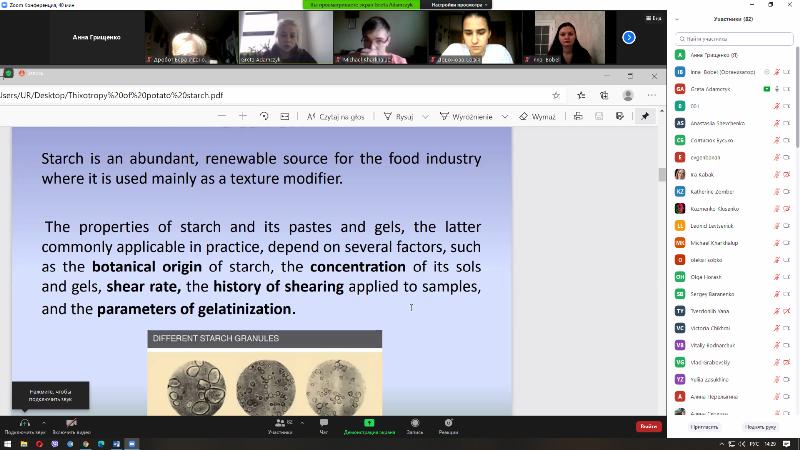The image size is (800, 450).
Task: Click Invite button in participants panel
Action: click(x=704, y=427)
